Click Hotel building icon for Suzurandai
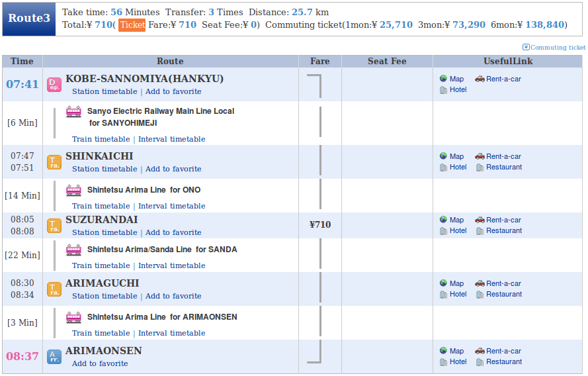Image resolution: width=588 pixels, height=376 pixels. coord(443,231)
